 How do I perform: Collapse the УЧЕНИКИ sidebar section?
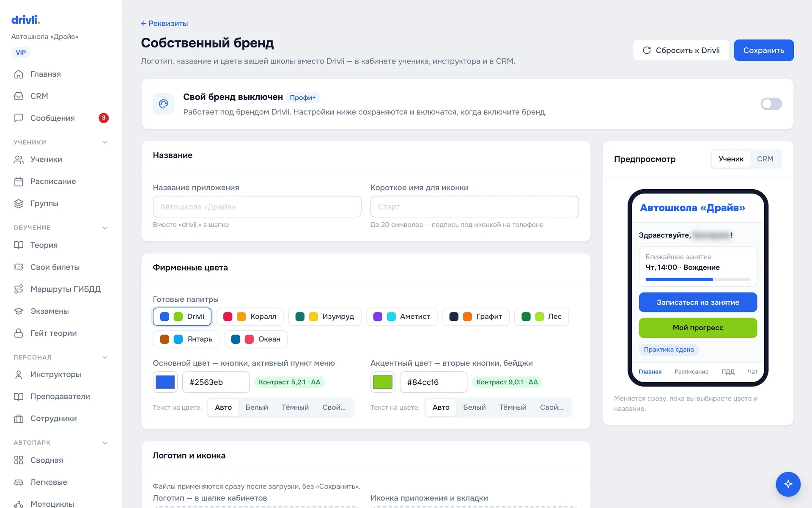click(x=105, y=142)
